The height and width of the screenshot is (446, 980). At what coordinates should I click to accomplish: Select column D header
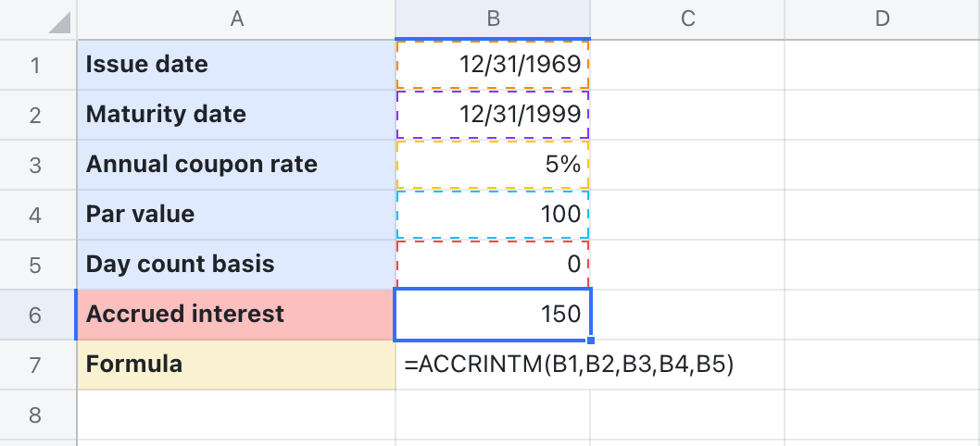pos(882,19)
